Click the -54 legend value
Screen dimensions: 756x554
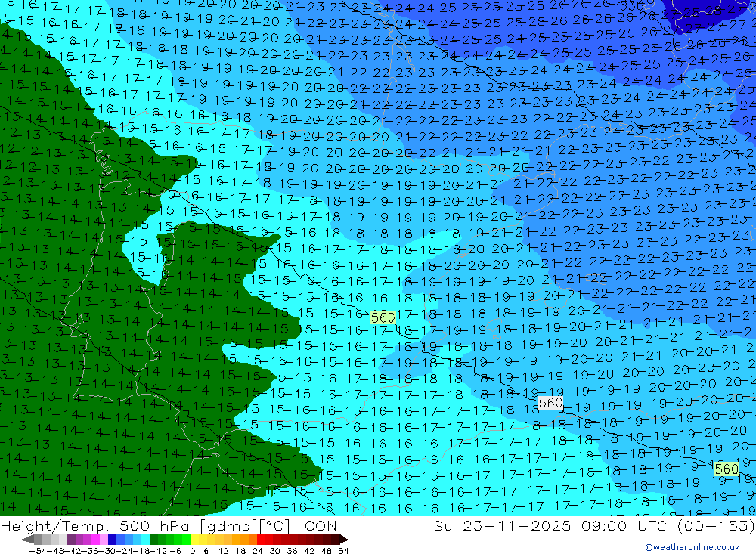pos(38,551)
